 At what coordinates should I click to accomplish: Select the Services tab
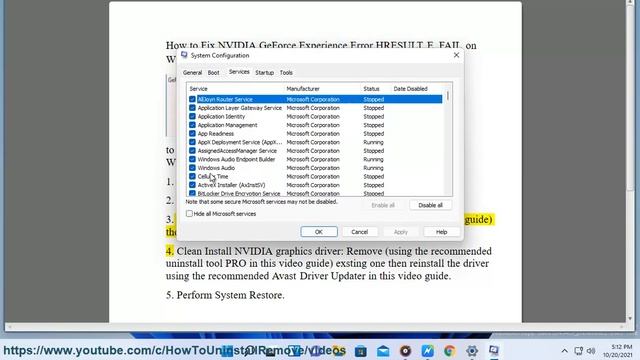(239, 72)
